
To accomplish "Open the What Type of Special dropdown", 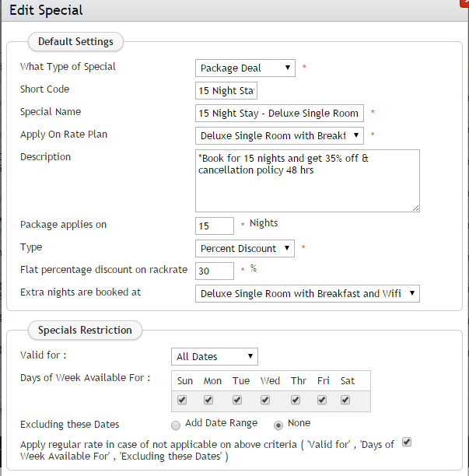I will (245, 68).
